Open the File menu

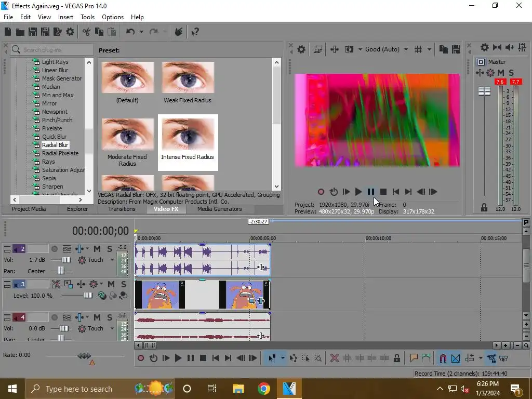click(8, 17)
